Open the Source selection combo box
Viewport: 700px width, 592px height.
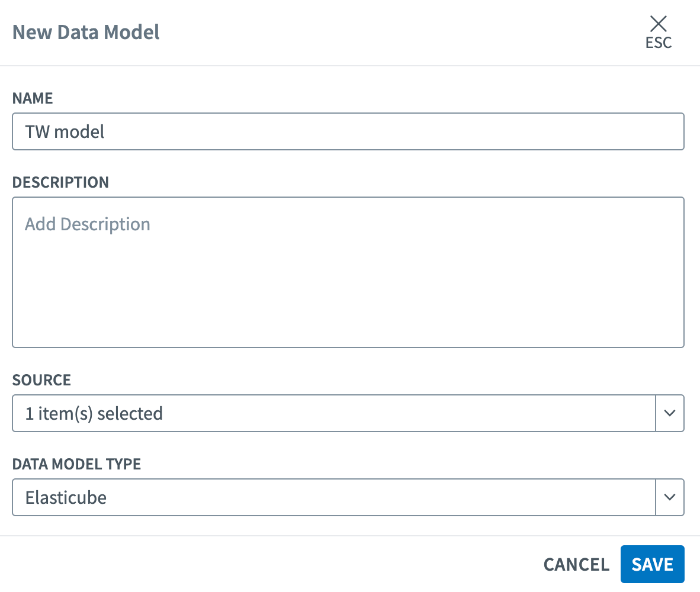(x=333, y=413)
